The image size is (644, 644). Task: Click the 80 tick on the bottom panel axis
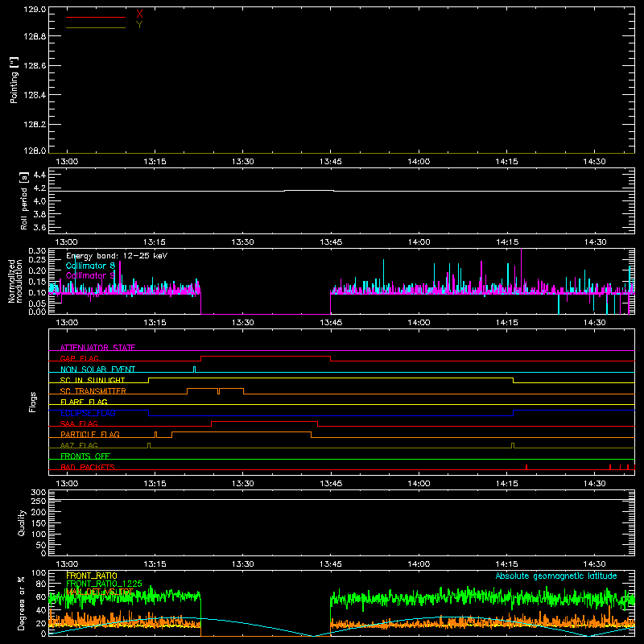click(41, 584)
